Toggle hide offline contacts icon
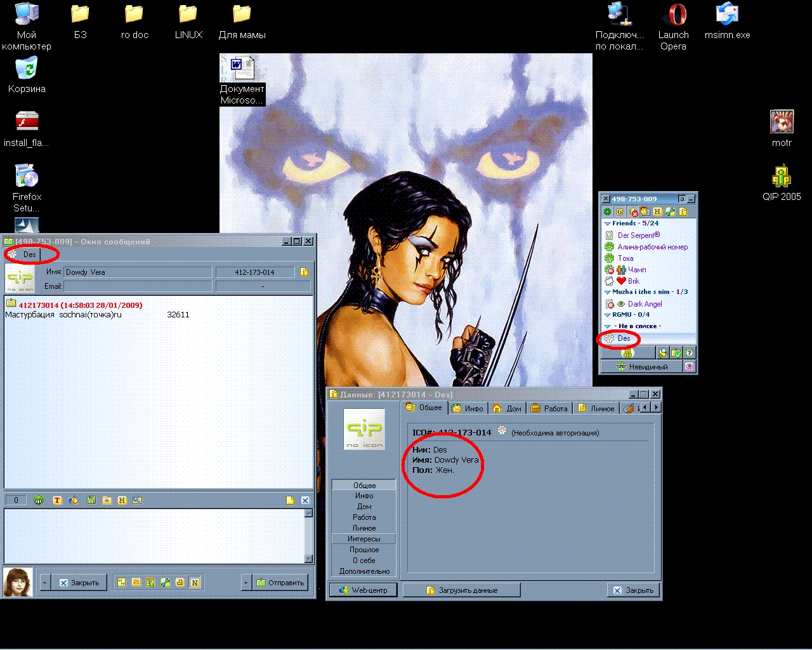The image size is (812, 650). point(633,211)
